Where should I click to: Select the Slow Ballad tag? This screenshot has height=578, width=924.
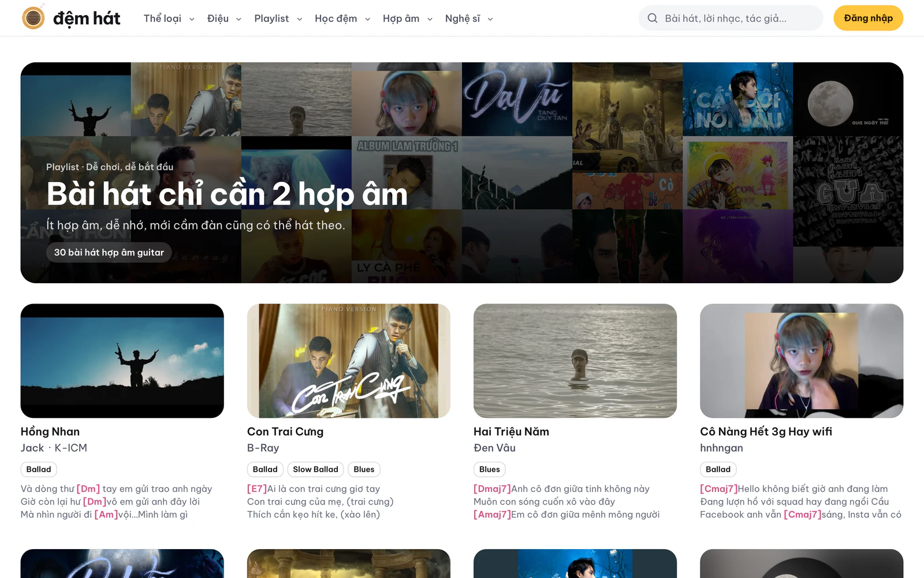point(315,469)
